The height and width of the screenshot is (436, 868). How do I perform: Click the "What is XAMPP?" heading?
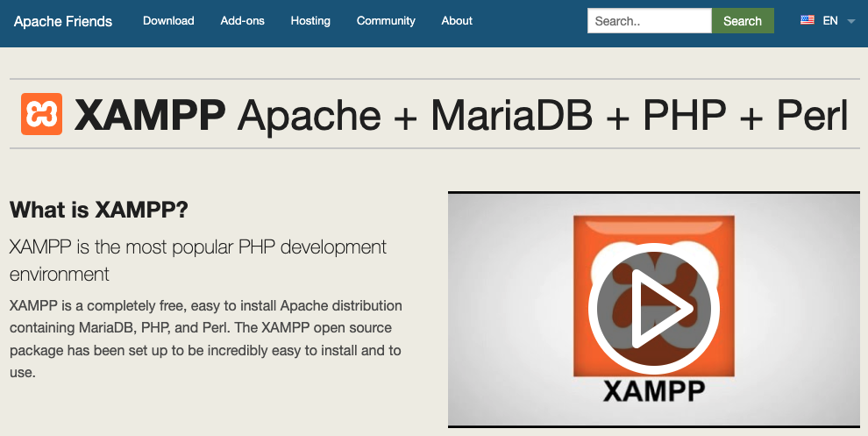99,211
